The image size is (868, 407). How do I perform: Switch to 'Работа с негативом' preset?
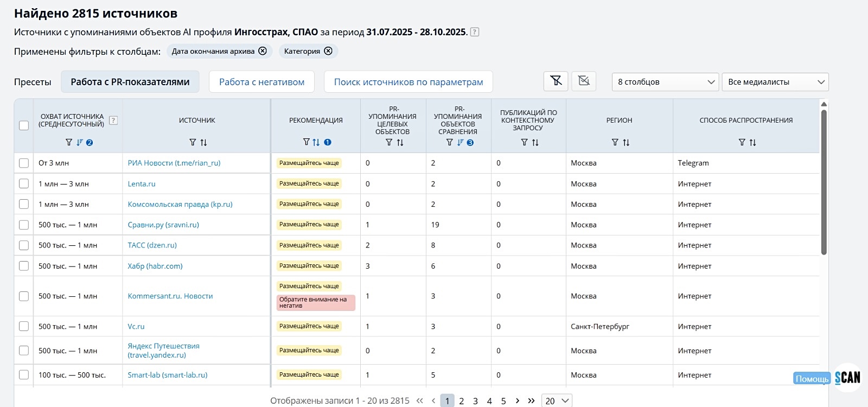pos(261,82)
